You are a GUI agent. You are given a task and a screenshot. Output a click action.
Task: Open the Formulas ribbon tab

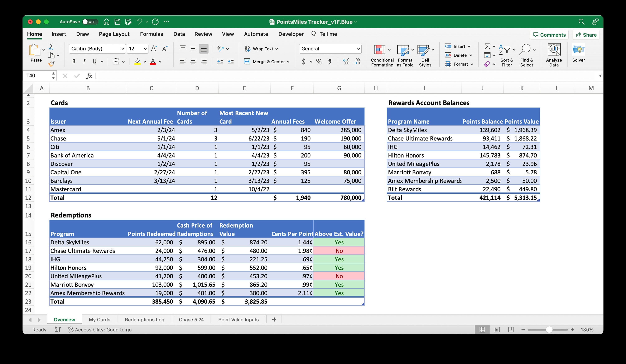pyautogui.click(x=151, y=34)
